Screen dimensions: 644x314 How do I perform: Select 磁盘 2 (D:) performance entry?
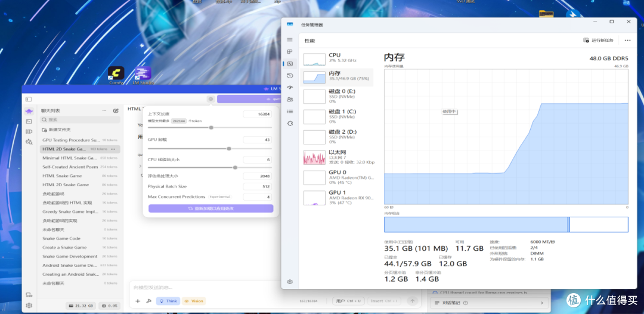click(337, 137)
